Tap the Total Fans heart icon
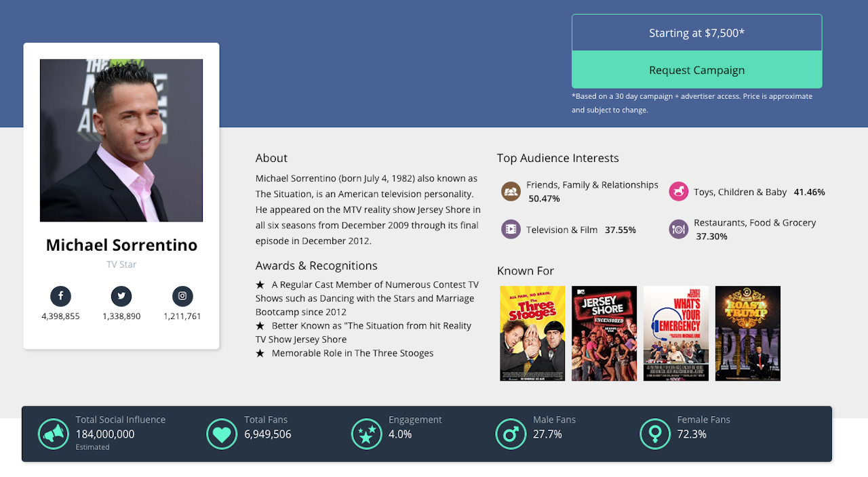 (222, 434)
